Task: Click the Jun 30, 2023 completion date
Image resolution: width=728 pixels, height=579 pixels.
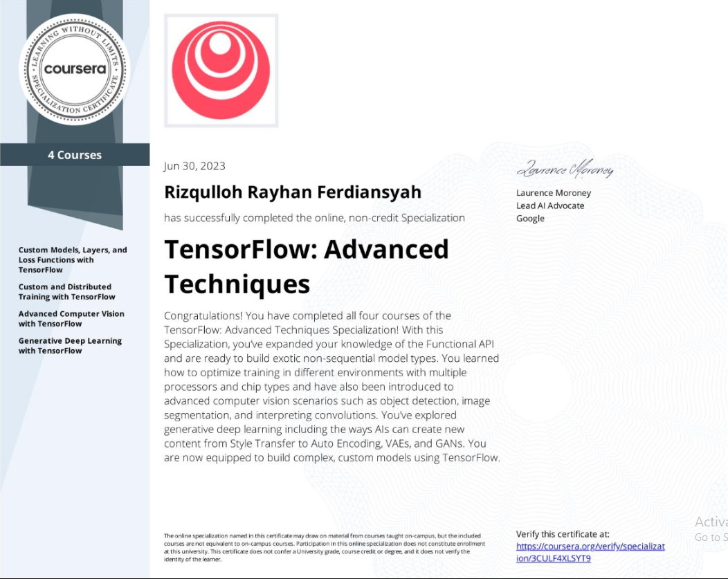Action: pos(194,166)
